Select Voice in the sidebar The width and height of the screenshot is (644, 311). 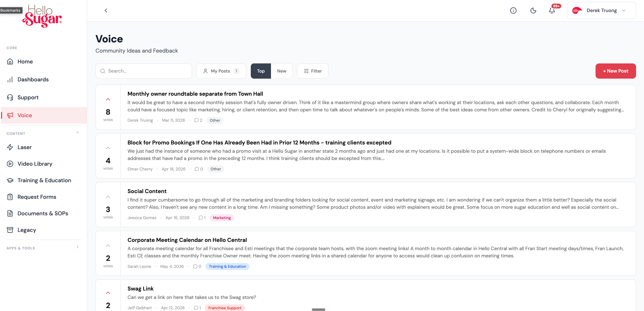point(44,115)
